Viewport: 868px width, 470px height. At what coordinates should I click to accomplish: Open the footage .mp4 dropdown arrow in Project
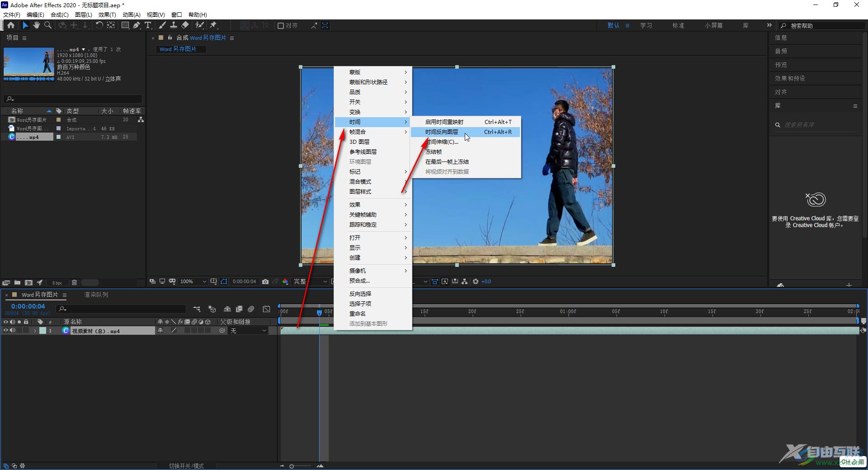click(83, 49)
